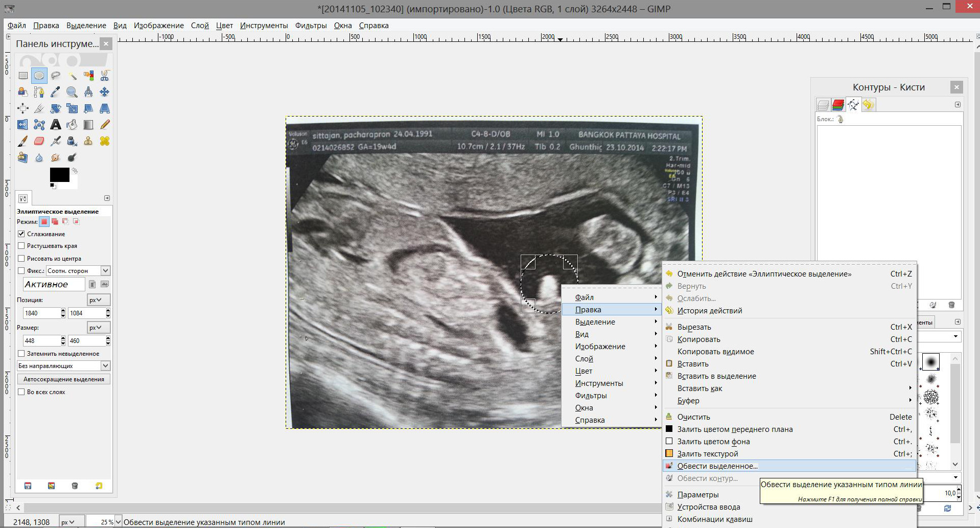Select the Fuzzy Select magic wand tool
This screenshot has height=528, width=980.
tap(72, 76)
